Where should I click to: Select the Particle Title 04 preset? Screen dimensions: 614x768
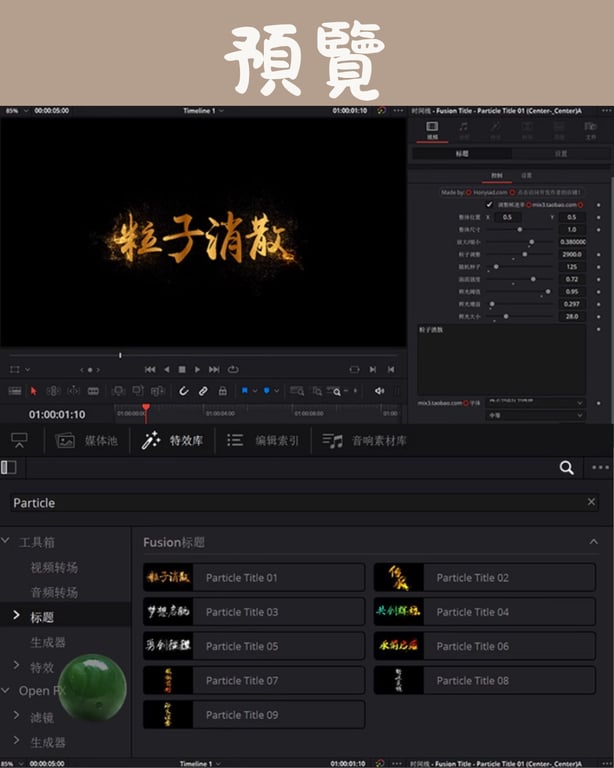485,612
